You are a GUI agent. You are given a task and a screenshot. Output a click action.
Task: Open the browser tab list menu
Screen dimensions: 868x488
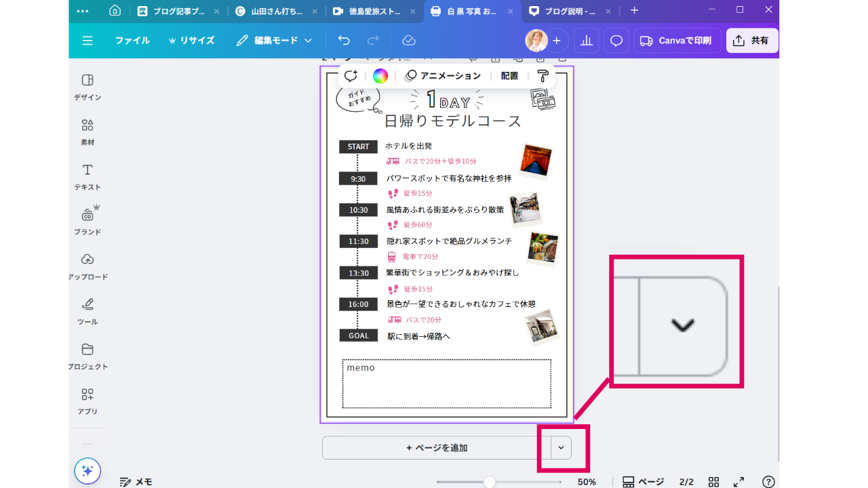click(x=83, y=11)
